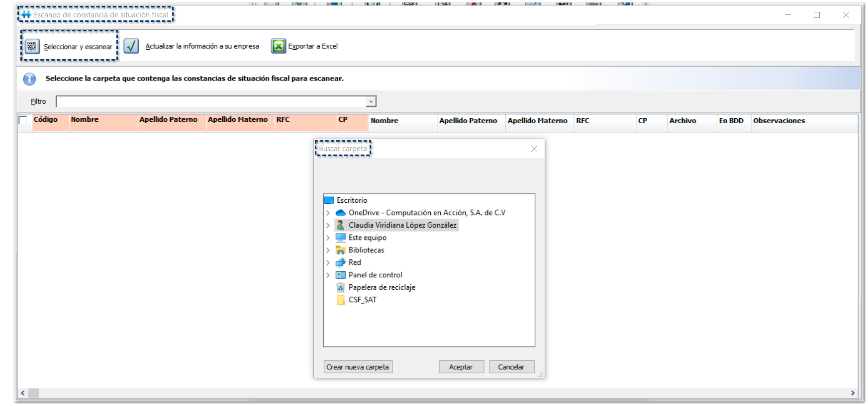Click the white CP column header
868x406 pixels.
pyautogui.click(x=652, y=123)
